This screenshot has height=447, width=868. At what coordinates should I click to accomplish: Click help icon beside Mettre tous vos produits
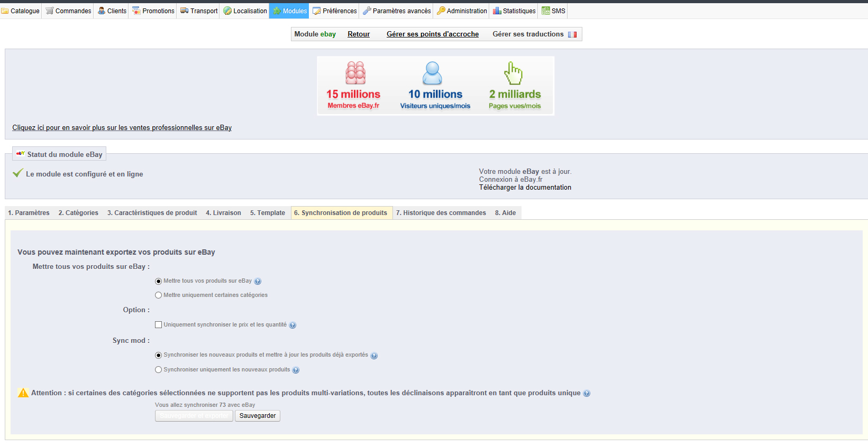[x=258, y=281]
